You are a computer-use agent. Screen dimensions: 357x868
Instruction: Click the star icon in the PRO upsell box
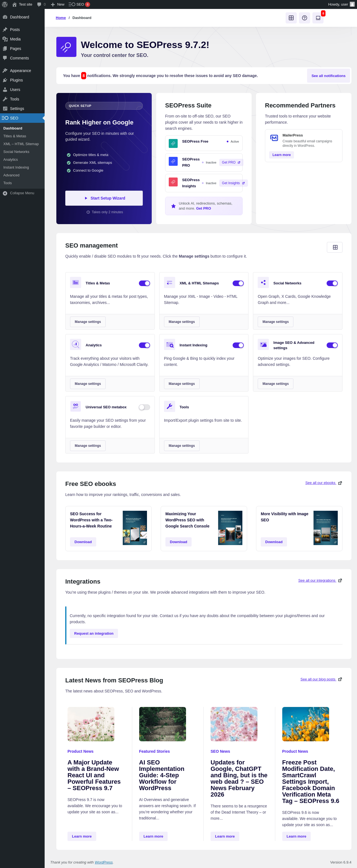(173, 206)
